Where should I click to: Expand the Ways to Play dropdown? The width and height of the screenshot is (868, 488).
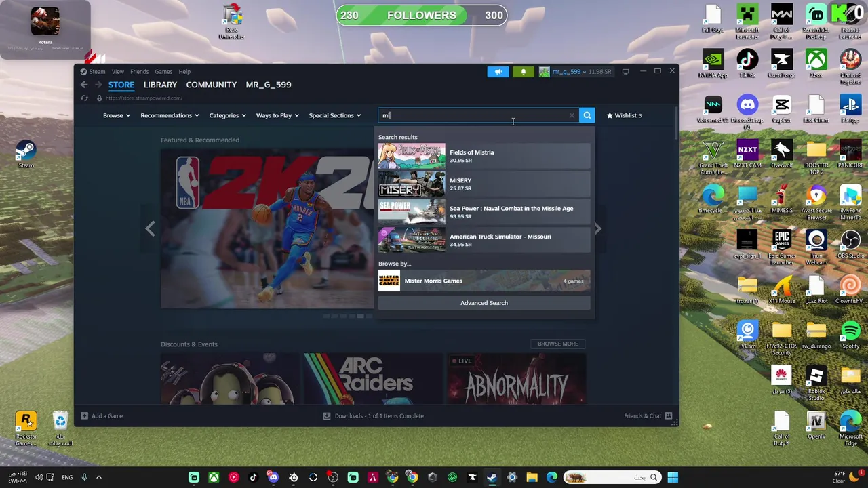(277, 115)
